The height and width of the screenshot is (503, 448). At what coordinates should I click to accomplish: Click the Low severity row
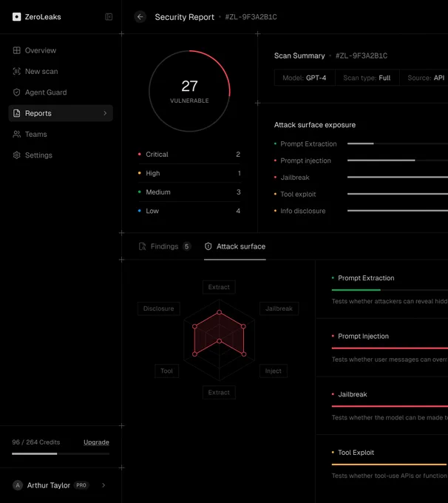click(x=189, y=211)
